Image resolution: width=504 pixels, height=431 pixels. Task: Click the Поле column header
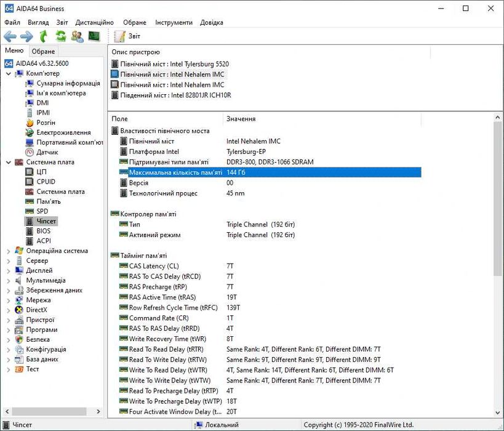coord(165,119)
